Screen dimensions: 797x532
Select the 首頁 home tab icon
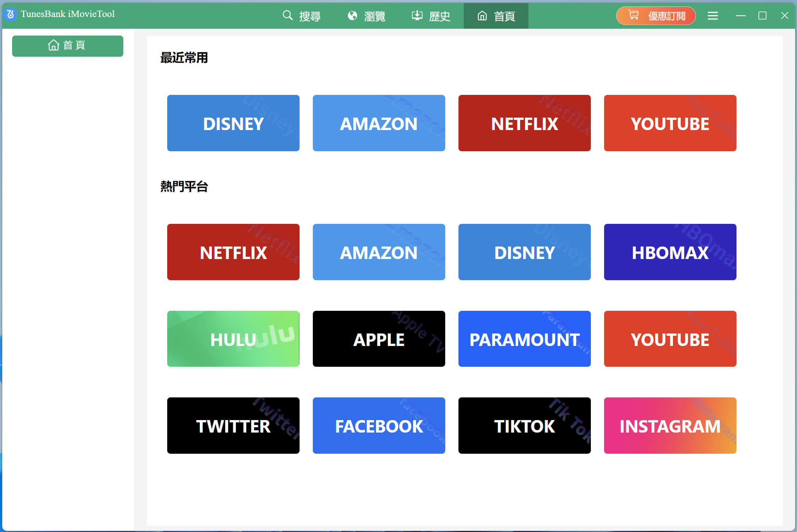[x=482, y=16]
